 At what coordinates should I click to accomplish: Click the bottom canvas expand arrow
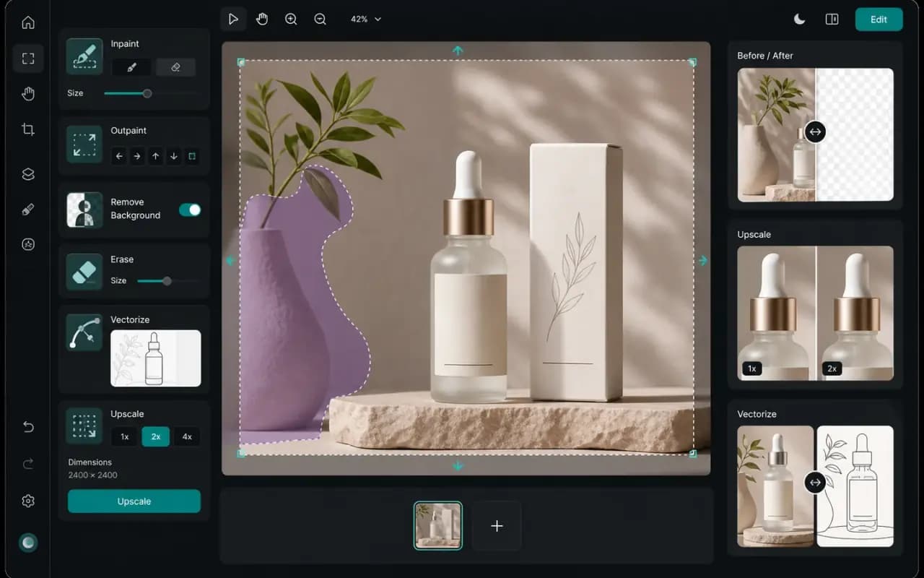click(x=458, y=467)
